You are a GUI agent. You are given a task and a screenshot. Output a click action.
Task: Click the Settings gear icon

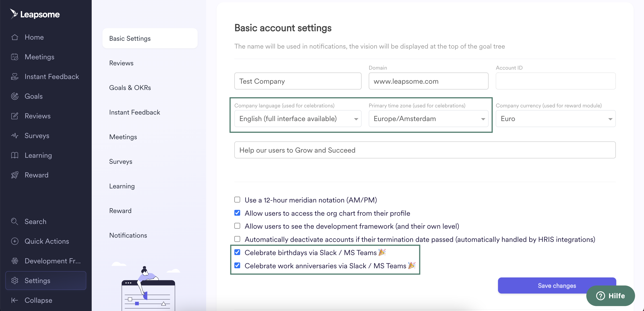(x=15, y=281)
